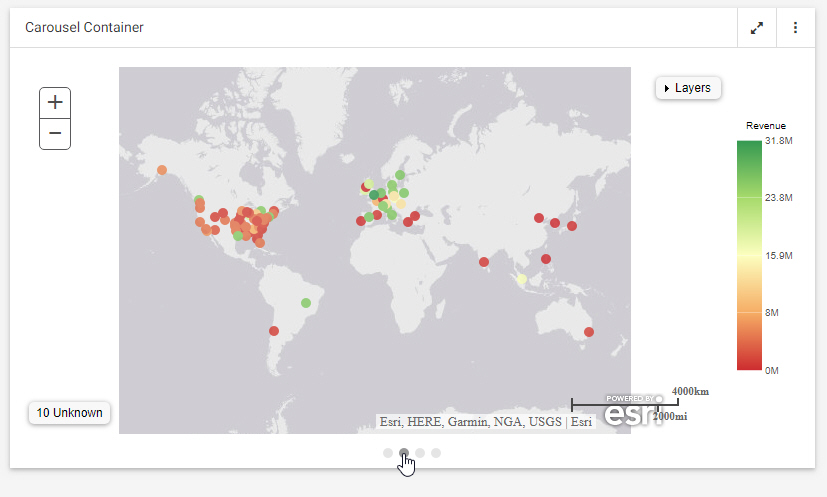Click the 23.8M legend label
The image size is (827, 497).
tap(778, 198)
